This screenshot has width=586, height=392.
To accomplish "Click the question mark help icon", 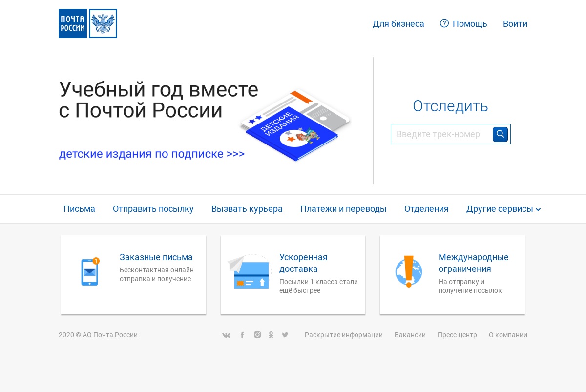I will click(x=444, y=23).
